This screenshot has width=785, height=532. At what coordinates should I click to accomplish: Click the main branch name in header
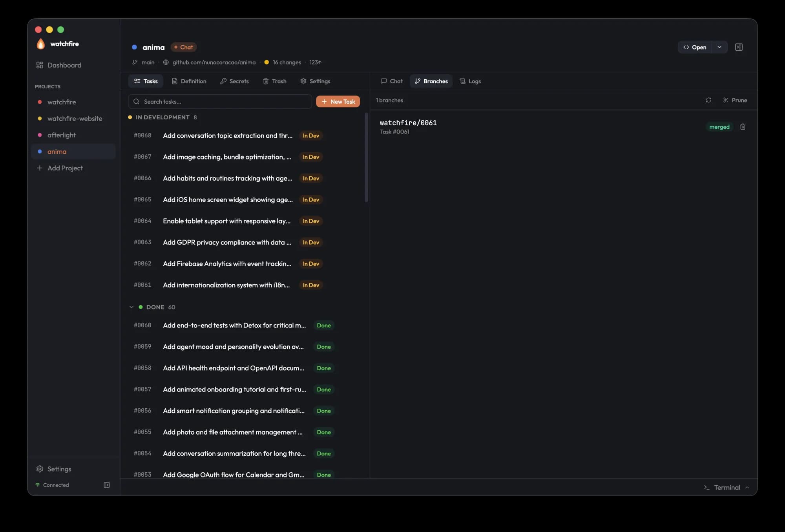coord(148,62)
